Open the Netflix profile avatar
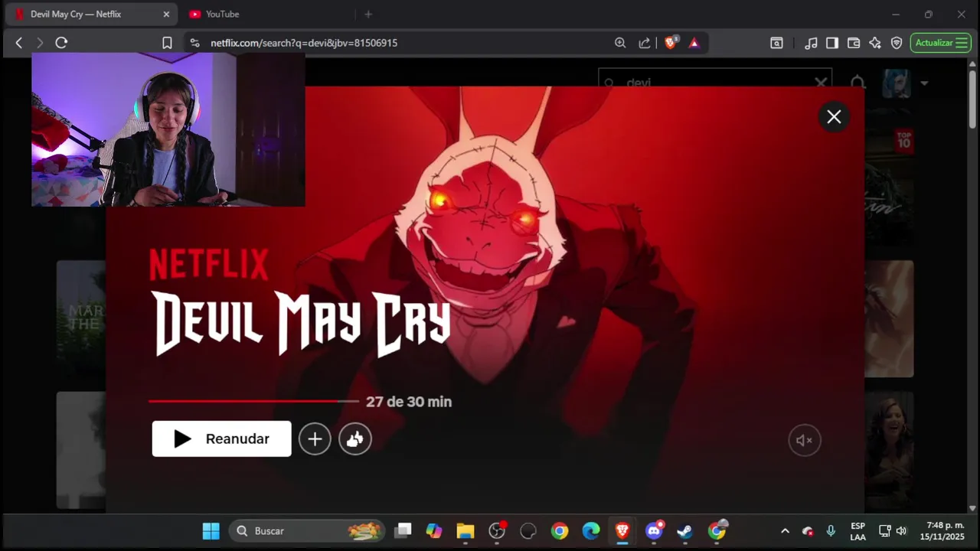 tap(896, 82)
